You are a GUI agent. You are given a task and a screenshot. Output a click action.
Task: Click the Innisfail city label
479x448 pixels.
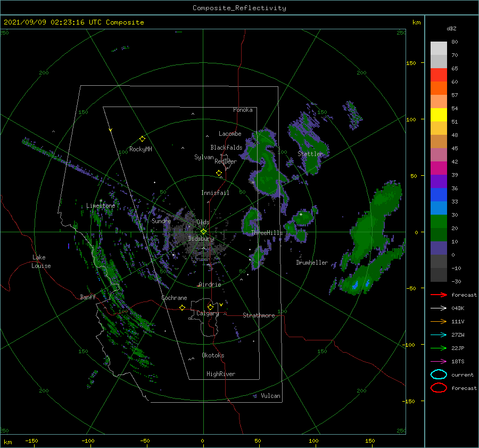(x=215, y=193)
